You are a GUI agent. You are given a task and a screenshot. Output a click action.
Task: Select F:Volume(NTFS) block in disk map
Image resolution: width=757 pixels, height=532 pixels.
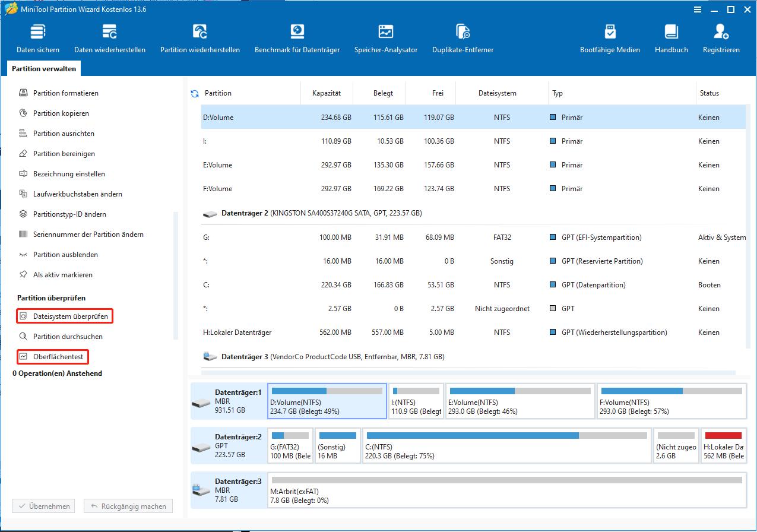[x=672, y=401]
